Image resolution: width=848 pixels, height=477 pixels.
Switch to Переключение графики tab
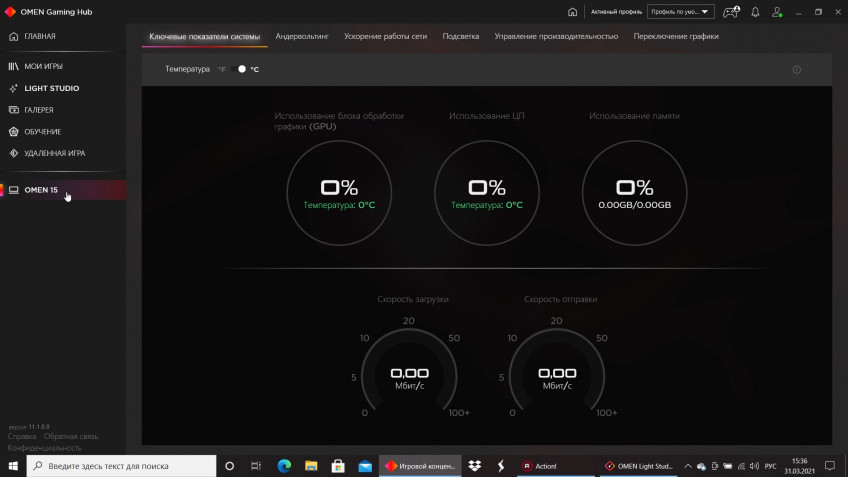tap(675, 36)
